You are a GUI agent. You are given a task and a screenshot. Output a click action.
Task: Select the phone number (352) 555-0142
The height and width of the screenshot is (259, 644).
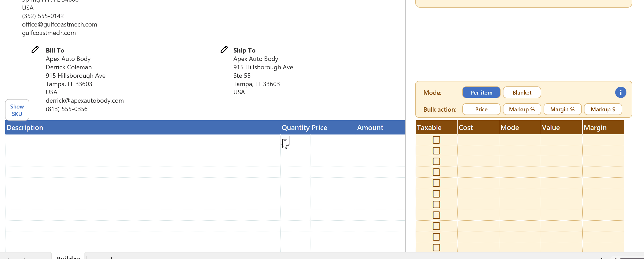(x=43, y=16)
